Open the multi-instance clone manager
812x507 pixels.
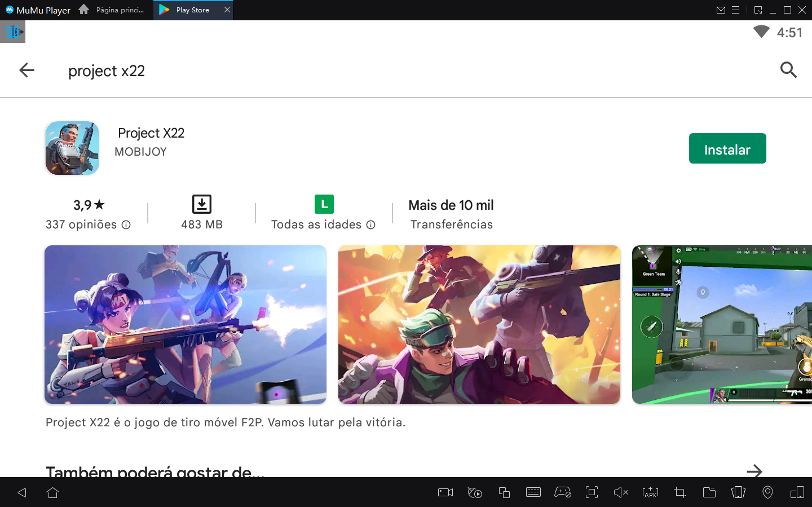pyautogui.click(x=504, y=492)
